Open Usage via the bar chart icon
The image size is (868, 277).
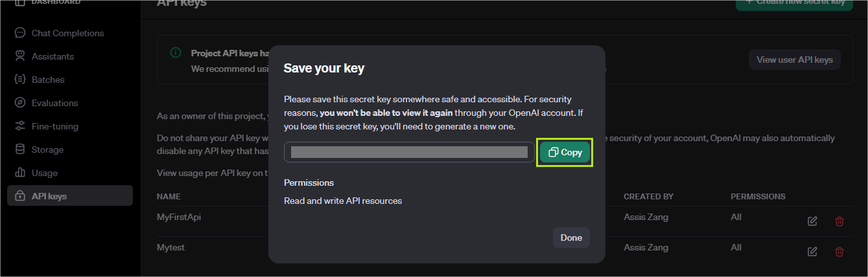pos(20,173)
